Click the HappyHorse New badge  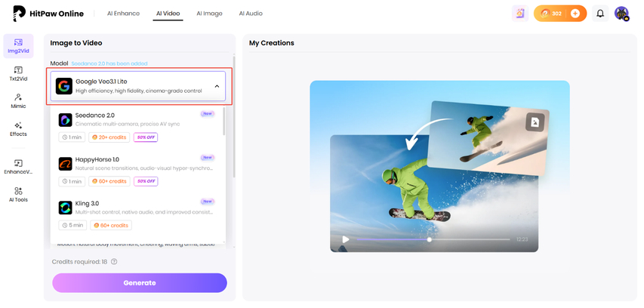click(208, 157)
